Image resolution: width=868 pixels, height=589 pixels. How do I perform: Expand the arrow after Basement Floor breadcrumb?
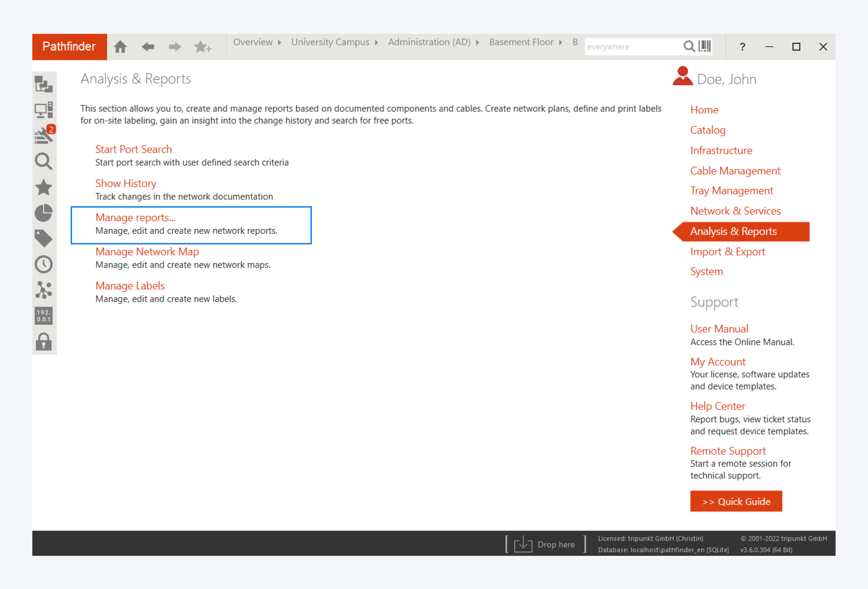coord(560,42)
